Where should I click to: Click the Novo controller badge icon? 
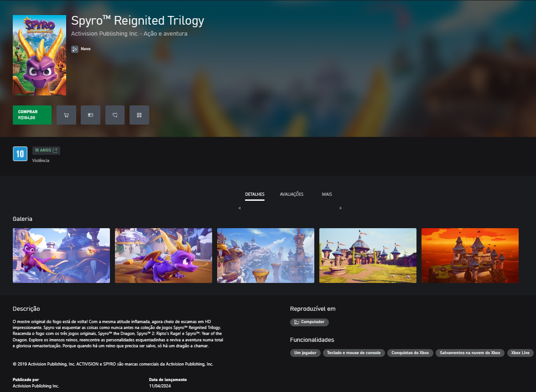click(x=74, y=49)
